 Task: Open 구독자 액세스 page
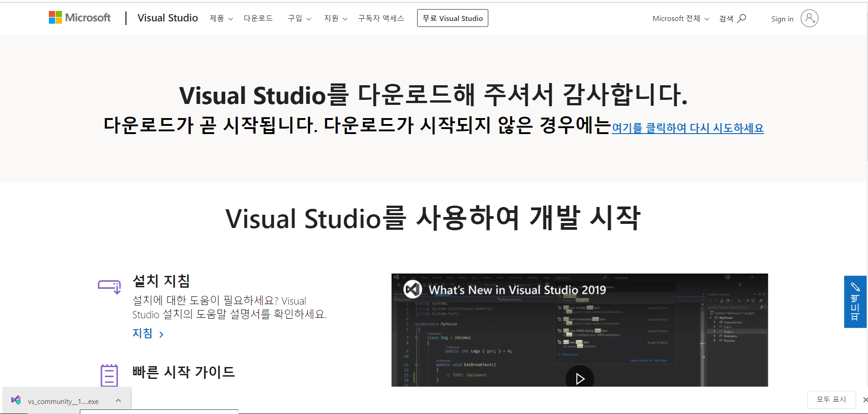(x=381, y=18)
